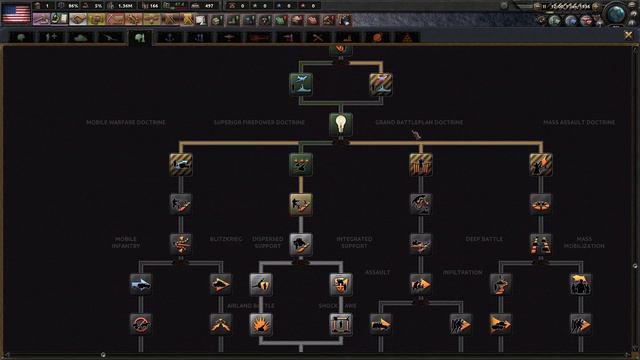Click the globe in the top-right corner
640x360 pixels.
(616, 13)
